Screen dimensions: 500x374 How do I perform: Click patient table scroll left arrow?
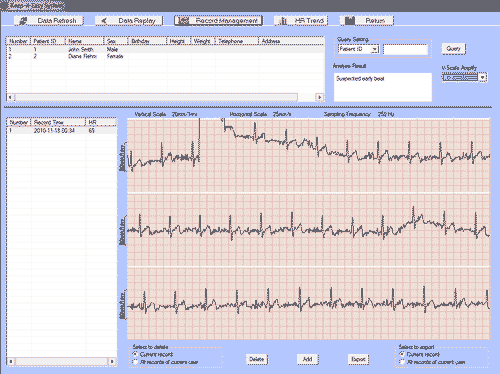coord(11,97)
